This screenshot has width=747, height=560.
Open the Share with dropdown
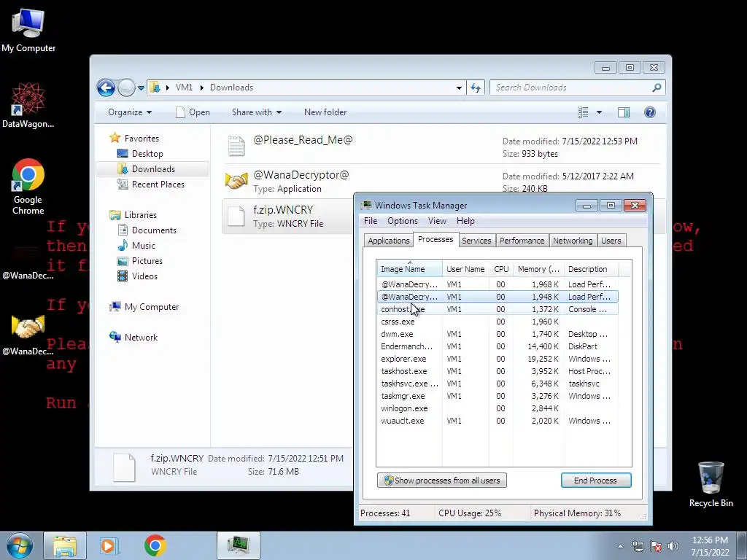pos(257,112)
